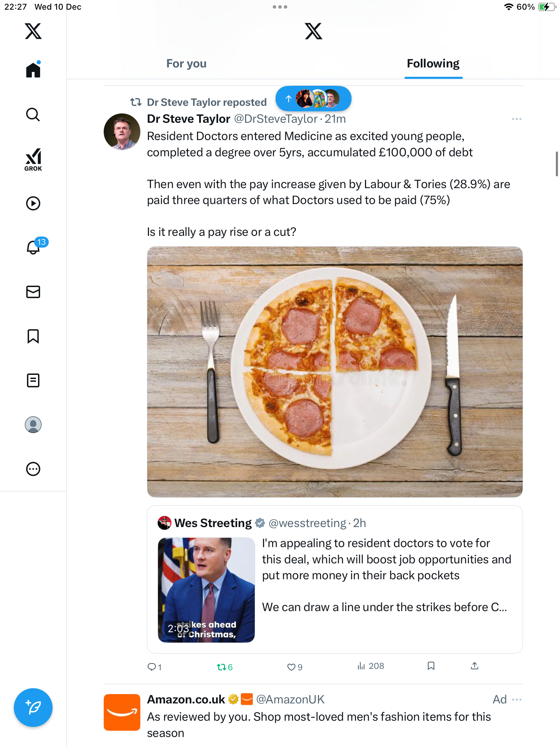
Task: Select the Following tab
Action: pyautogui.click(x=433, y=64)
